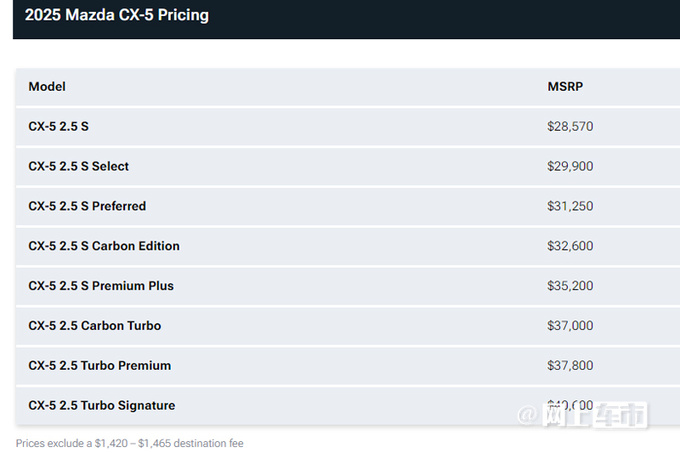This screenshot has height=453, width=680.
Task: Click the "2025 Mazda CX-5 Pricing" heading
Action: click(x=117, y=16)
